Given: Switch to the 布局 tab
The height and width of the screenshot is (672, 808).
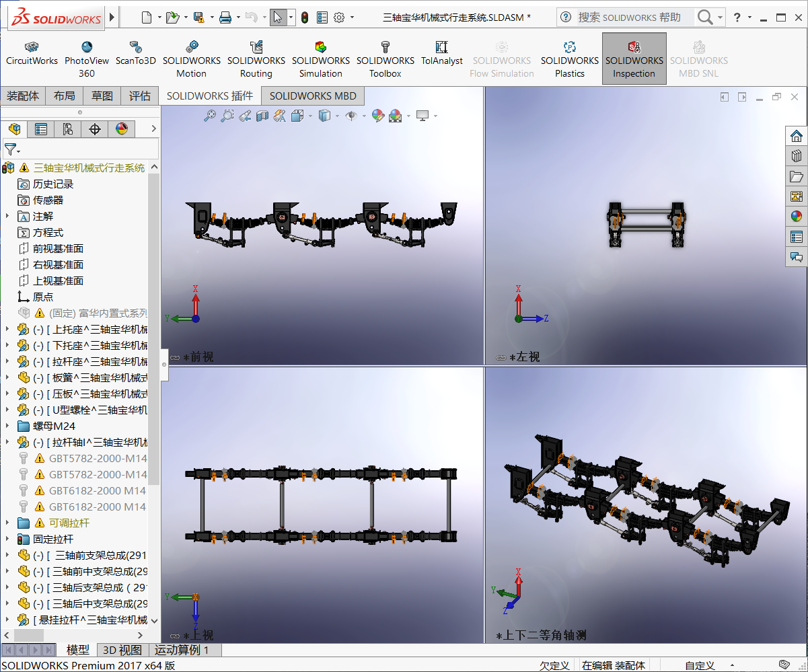Looking at the screenshot, I should [65, 96].
